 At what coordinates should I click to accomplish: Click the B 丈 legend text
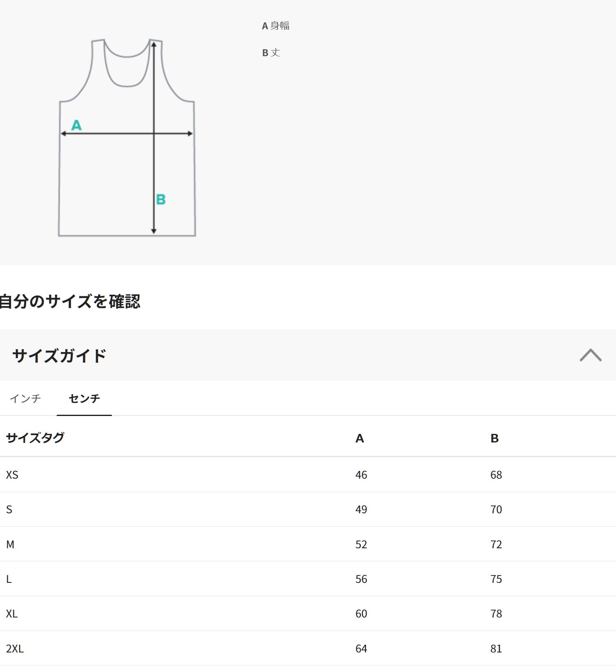271,53
